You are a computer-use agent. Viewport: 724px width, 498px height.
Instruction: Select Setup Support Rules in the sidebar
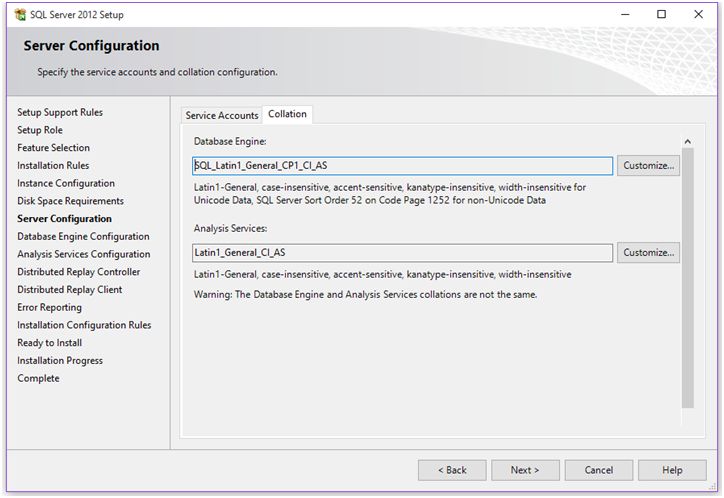coord(60,113)
